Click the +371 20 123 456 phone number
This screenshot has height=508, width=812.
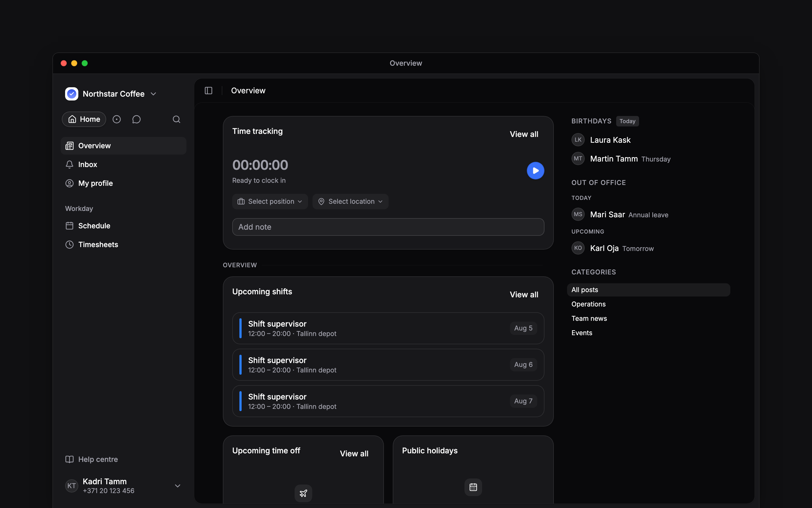tap(108, 491)
